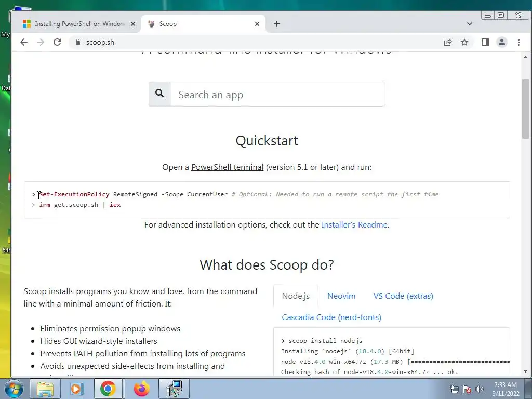This screenshot has height=399, width=532.
Task: Click the scoop.sh address bar
Action: pyautogui.click(x=255, y=42)
